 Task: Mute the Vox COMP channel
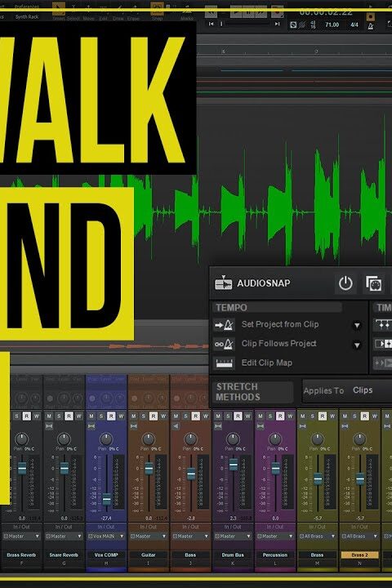(91, 416)
